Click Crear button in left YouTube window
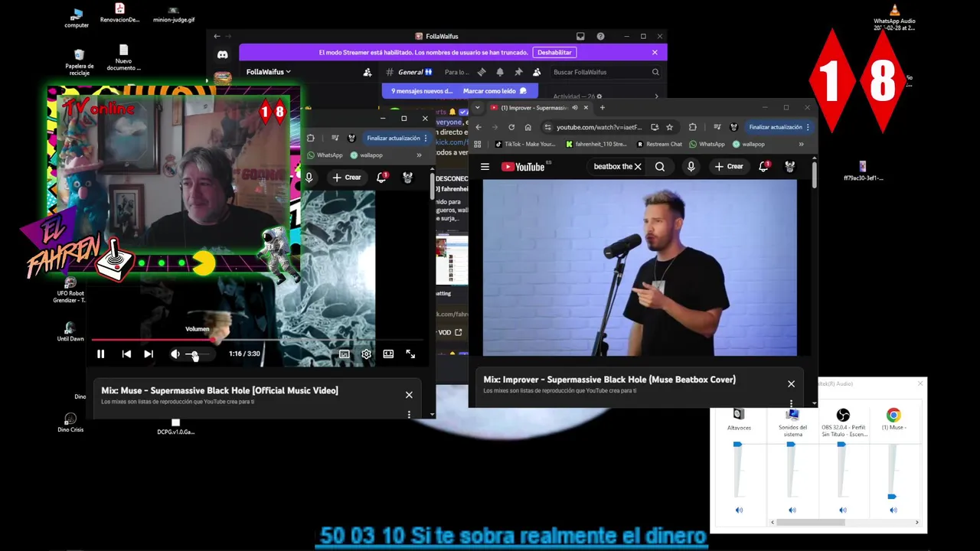The height and width of the screenshot is (551, 980). tap(347, 177)
